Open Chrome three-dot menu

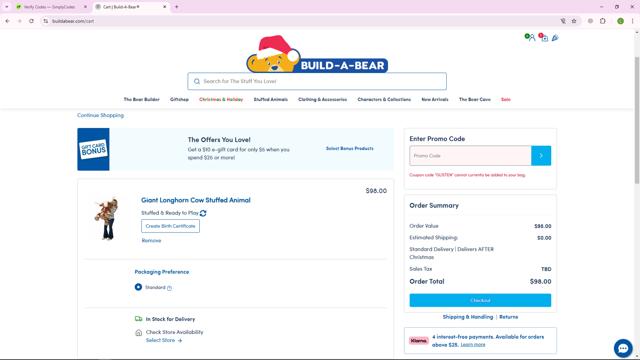633,21
